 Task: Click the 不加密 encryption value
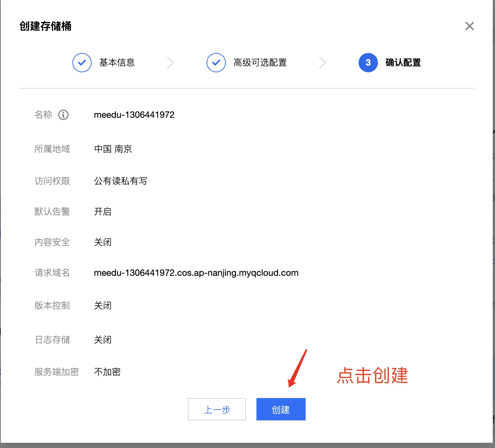[x=107, y=372]
